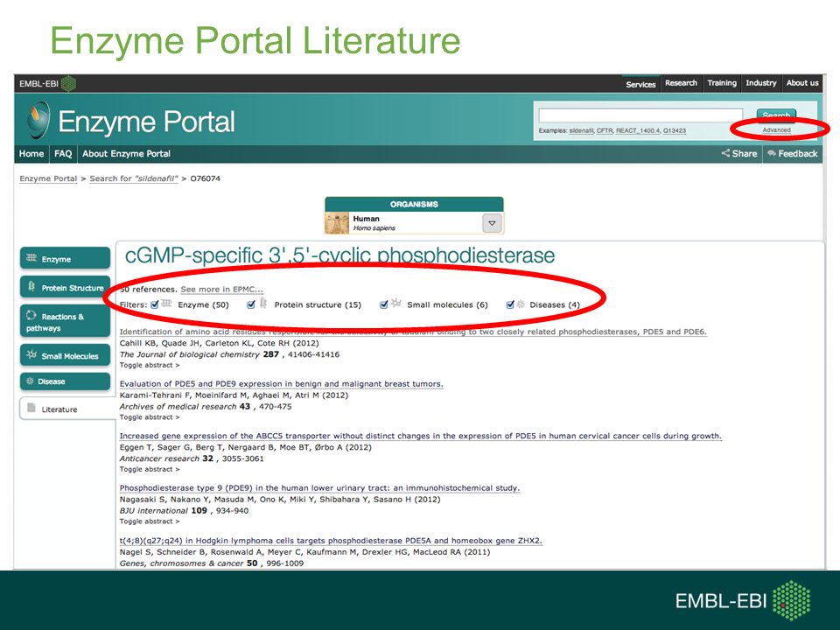The height and width of the screenshot is (630, 840).
Task: Go back to Search for "sildenafil" breadcrumb
Action: coord(133,178)
